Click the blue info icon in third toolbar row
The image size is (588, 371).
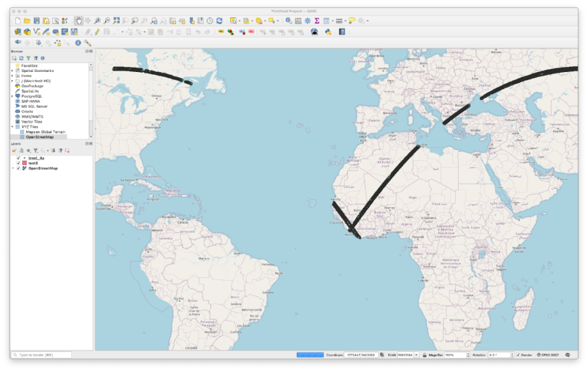(x=78, y=43)
